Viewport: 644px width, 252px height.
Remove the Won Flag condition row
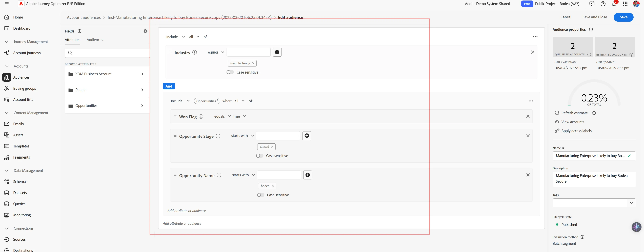tap(528, 116)
